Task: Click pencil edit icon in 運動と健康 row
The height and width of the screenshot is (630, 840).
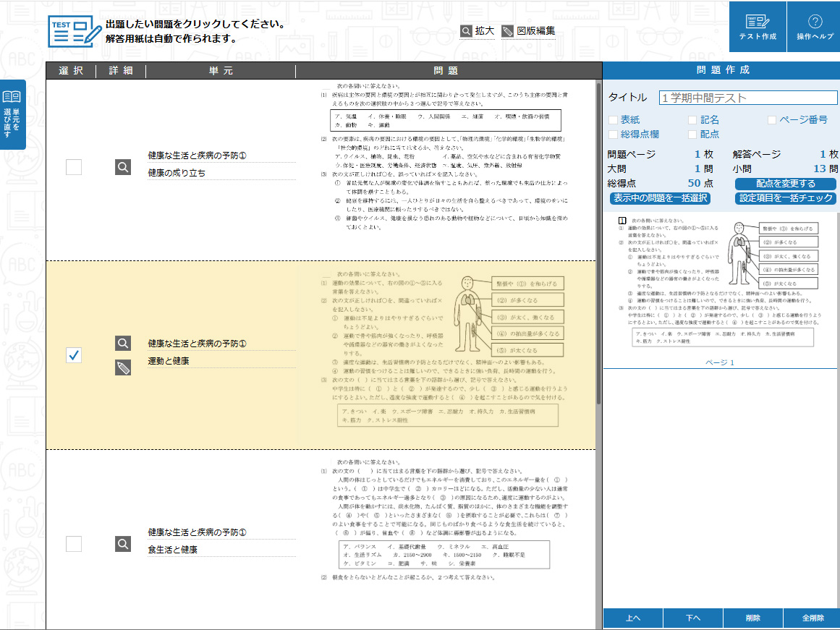Action: (123, 368)
